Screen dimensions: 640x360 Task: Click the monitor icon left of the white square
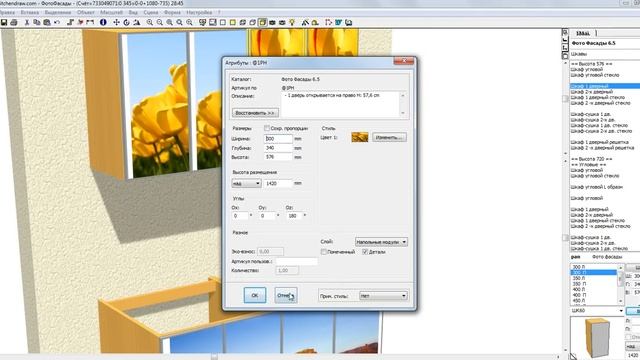pos(213,22)
